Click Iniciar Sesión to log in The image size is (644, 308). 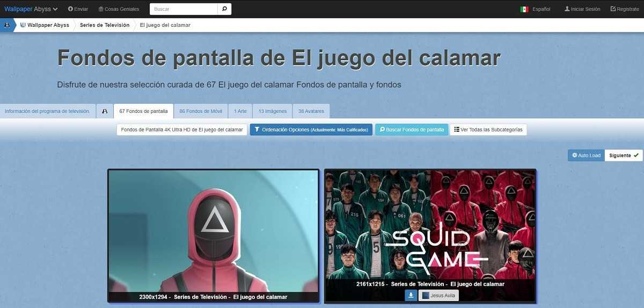pyautogui.click(x=582, y=9)
